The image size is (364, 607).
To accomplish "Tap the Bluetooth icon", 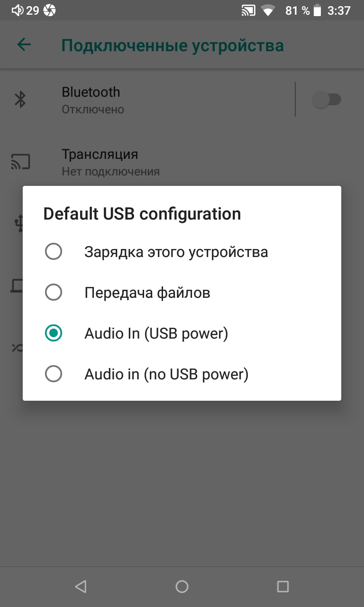I will click(x=20, y=100).
